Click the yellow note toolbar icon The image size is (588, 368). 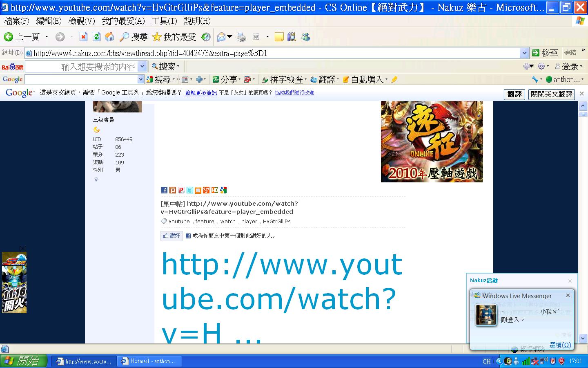click(x=279, y=37)
